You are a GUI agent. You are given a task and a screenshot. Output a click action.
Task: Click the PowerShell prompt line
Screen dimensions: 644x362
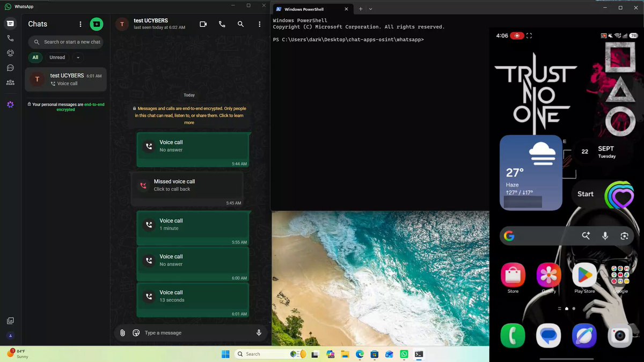click(x=349, y=40)
